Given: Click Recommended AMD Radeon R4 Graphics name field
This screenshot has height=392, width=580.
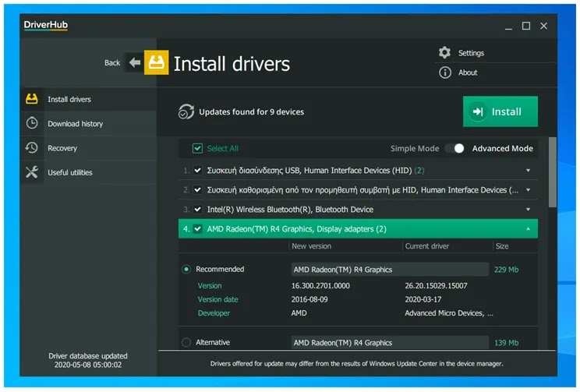Looking at the screenshot, I should click(x=390, y=269).
